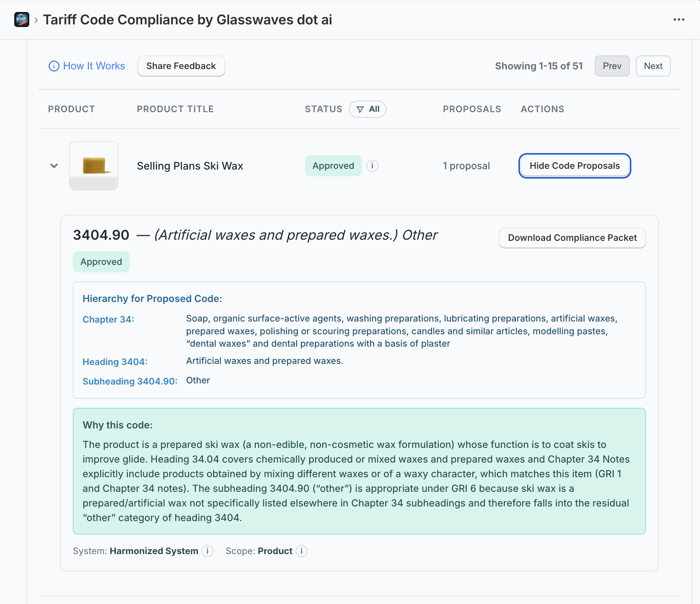Download the Compliance Packet
The width and height of the screenshot is (700, 604).
click(572, 237)
